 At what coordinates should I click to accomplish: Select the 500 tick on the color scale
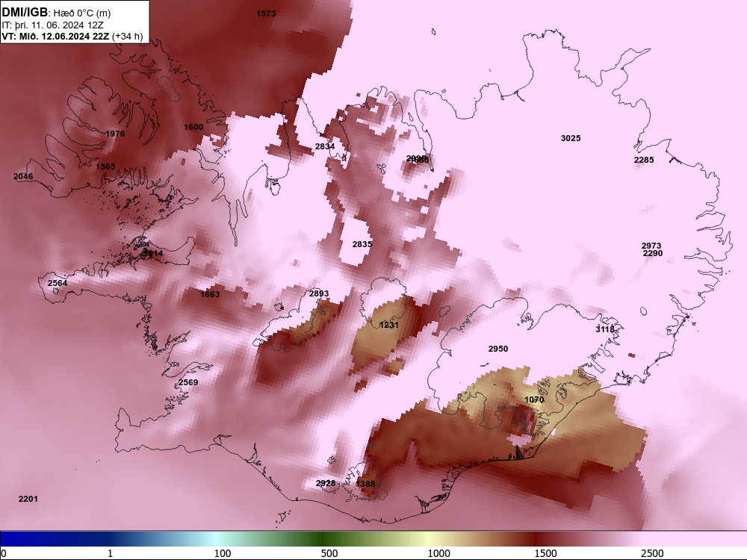pyautogui.click(x=329, y=553)
